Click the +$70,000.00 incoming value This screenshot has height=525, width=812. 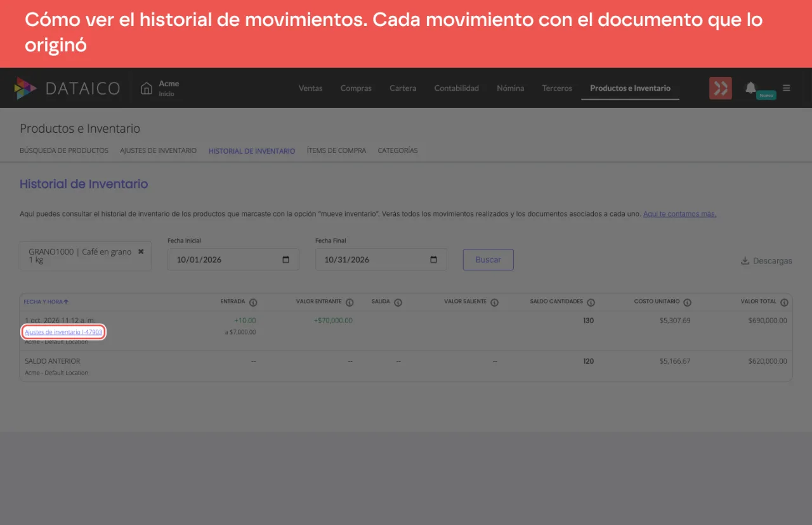click(x=333, y=321)
